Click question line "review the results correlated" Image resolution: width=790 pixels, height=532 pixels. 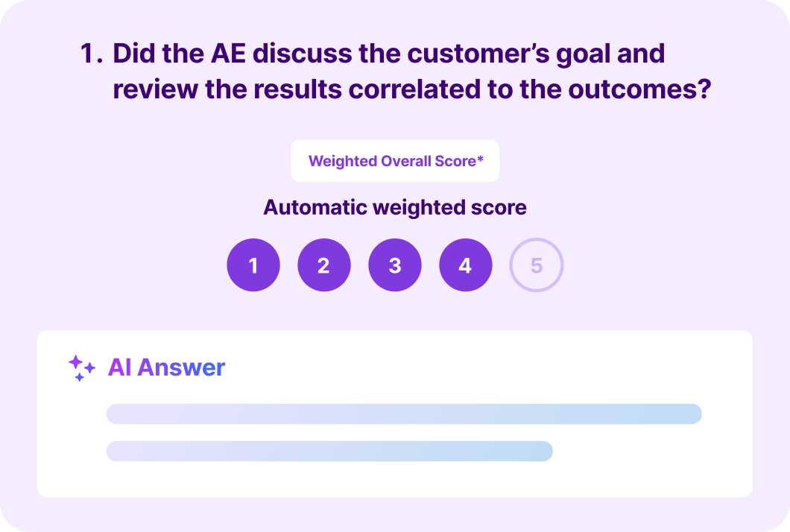[411, 89]
